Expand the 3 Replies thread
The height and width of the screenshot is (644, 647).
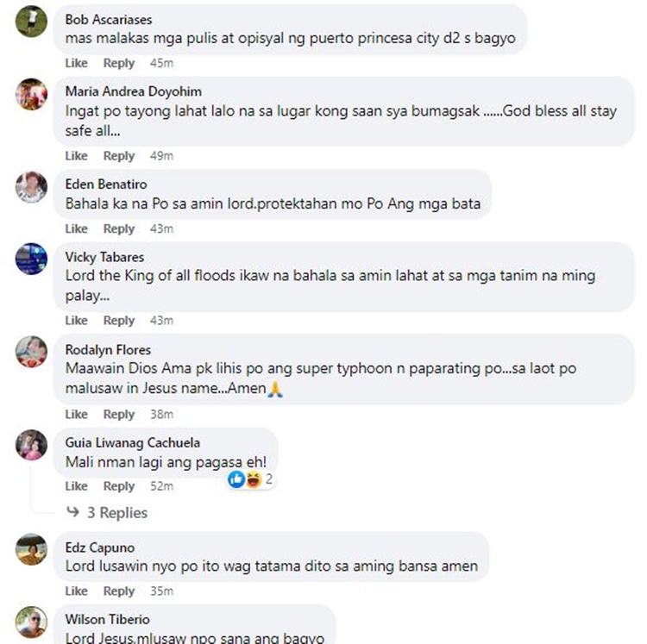coord(117,512)
